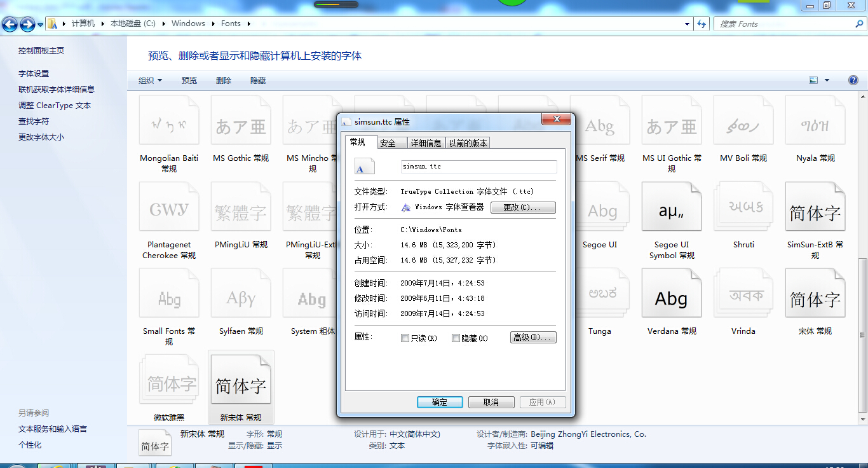Select the Small Fonts font icon
Image resolution: width=868 pixels, height=468 pixels.
click(x=169, y=293)
